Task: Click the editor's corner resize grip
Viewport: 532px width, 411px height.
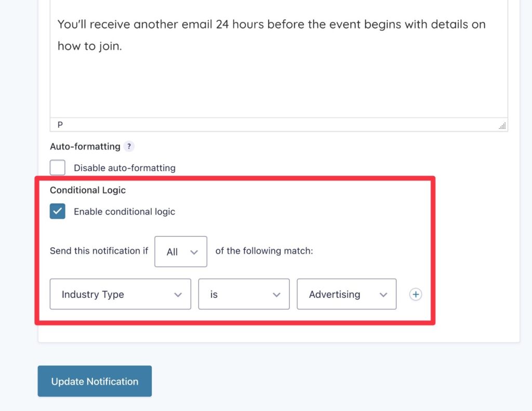Action: pyautogui.click(x=502, y=125)
